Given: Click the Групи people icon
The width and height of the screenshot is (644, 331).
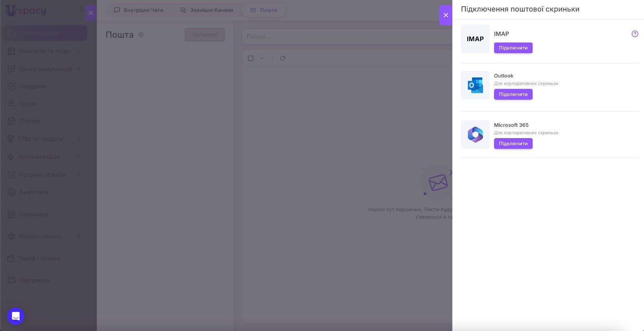Looking at the screenshot, I should click(x=12, y=103).
